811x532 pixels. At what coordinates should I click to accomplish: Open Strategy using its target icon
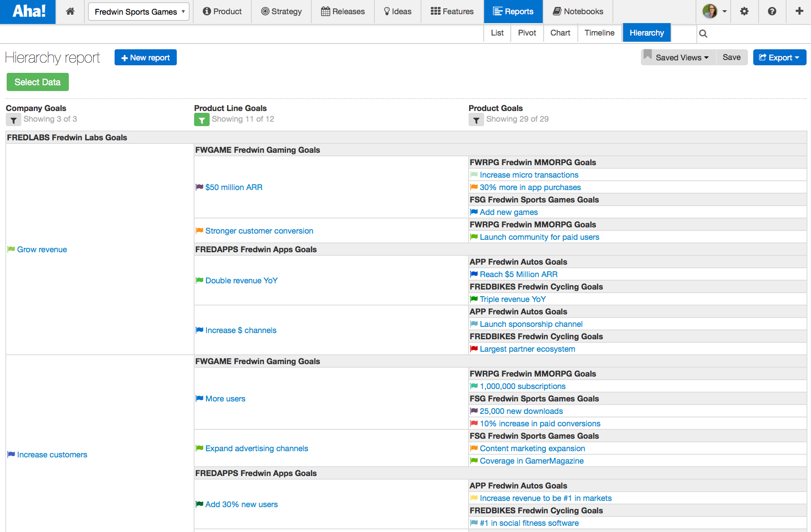(265, 12)
